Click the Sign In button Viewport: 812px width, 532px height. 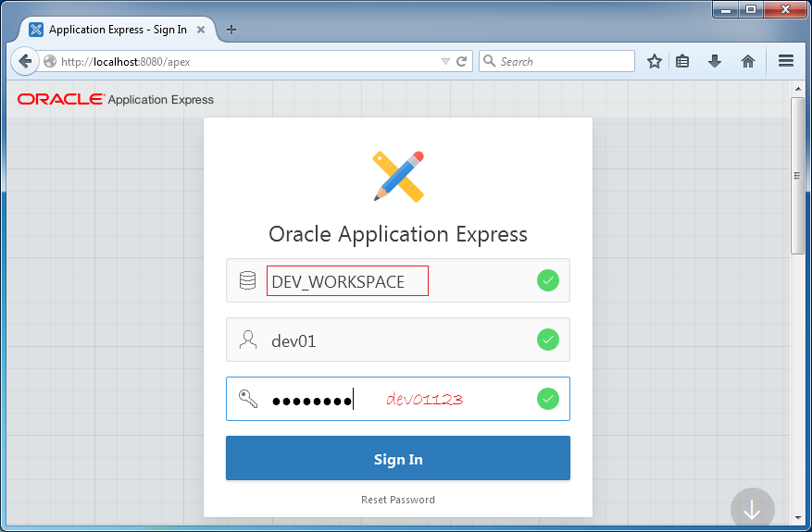(398, 459)
